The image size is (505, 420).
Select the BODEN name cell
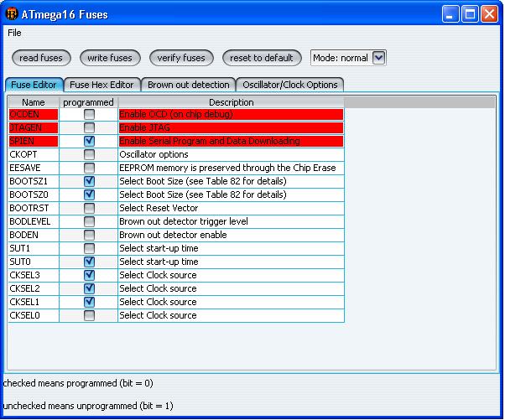[x=34, y=235]
